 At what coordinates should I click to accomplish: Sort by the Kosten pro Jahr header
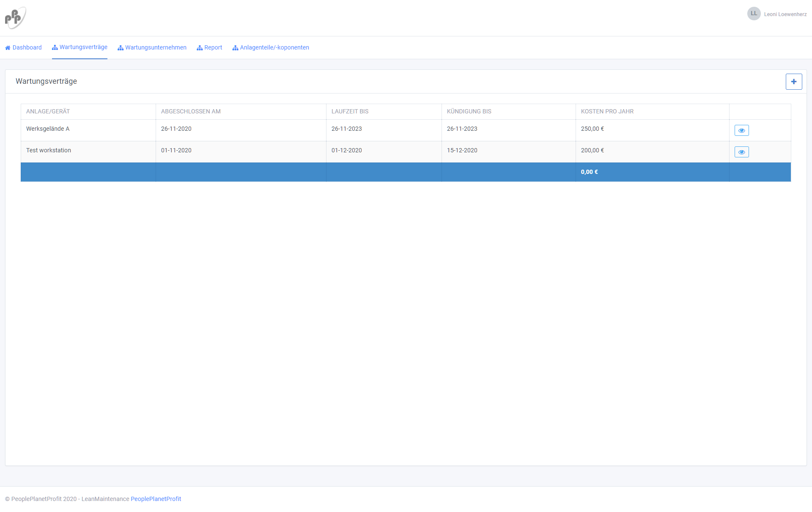coord(607,111)
